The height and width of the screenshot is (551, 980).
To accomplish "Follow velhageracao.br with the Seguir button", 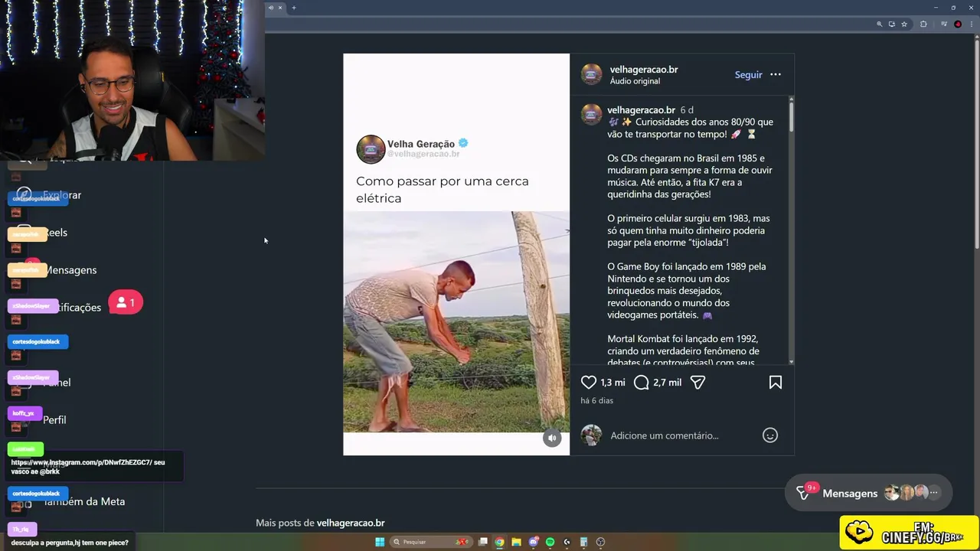I will coord(748,74).
